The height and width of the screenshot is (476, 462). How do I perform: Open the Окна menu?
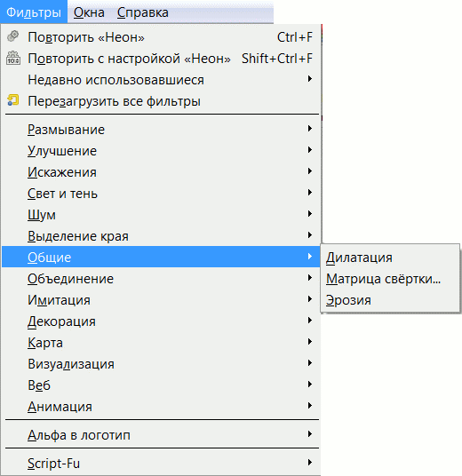89,12
